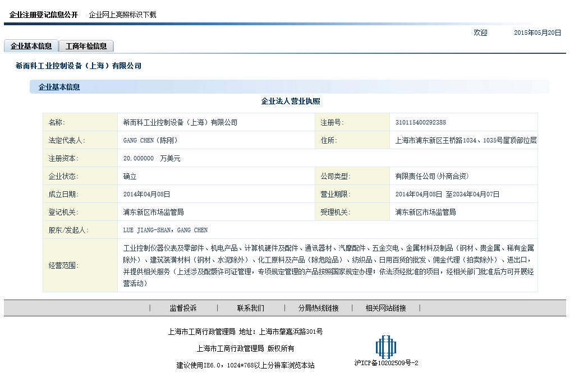Click the 联系我们 footer link
This screenshot has width=588, height=382.
[x=250, y=308]
